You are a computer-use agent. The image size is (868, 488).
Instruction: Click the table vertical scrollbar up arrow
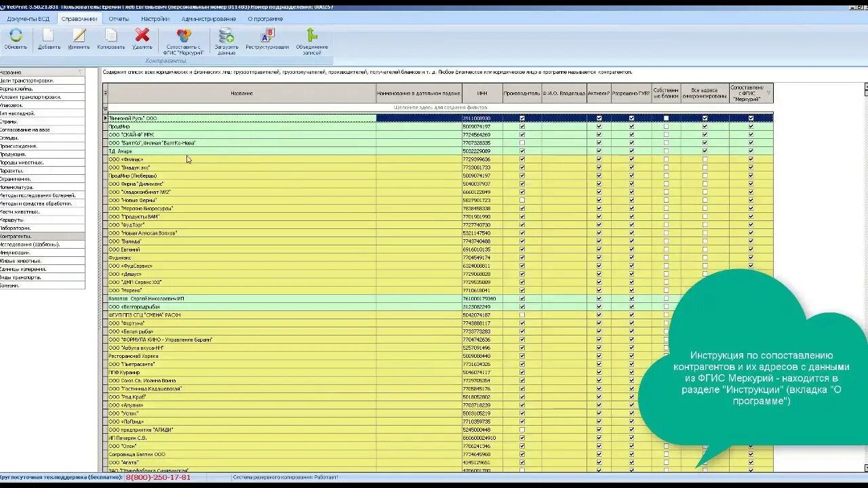865,87
